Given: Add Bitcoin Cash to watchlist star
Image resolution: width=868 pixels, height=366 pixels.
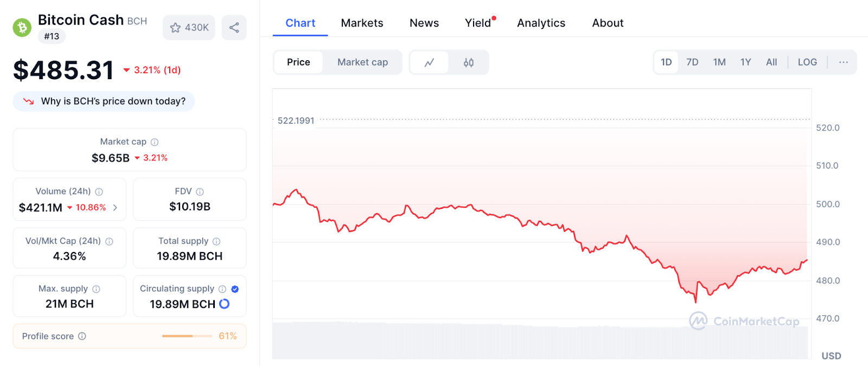Looking at the screenshot, I should [x=175, y=27].
